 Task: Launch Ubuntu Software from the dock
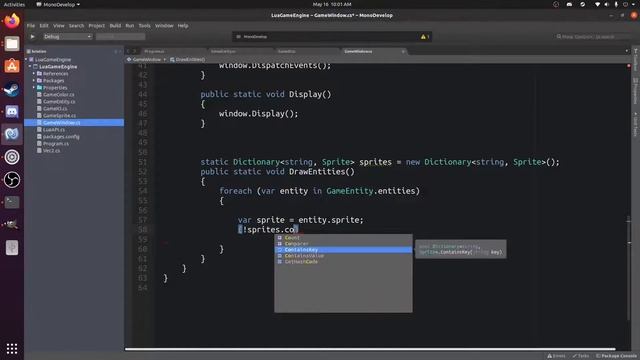12,66
